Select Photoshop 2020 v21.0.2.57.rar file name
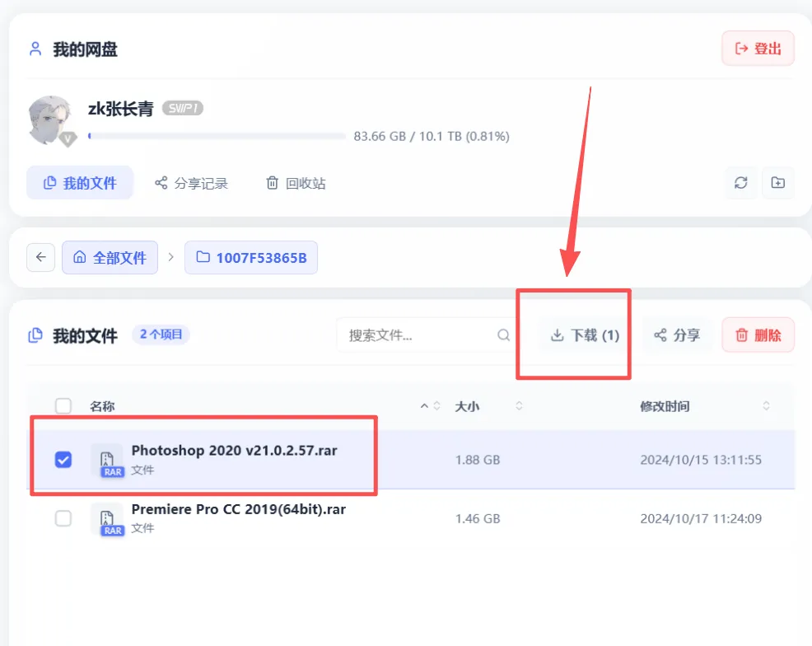The image size is (812, 646). pyautogui.click(x=234, y=450)
